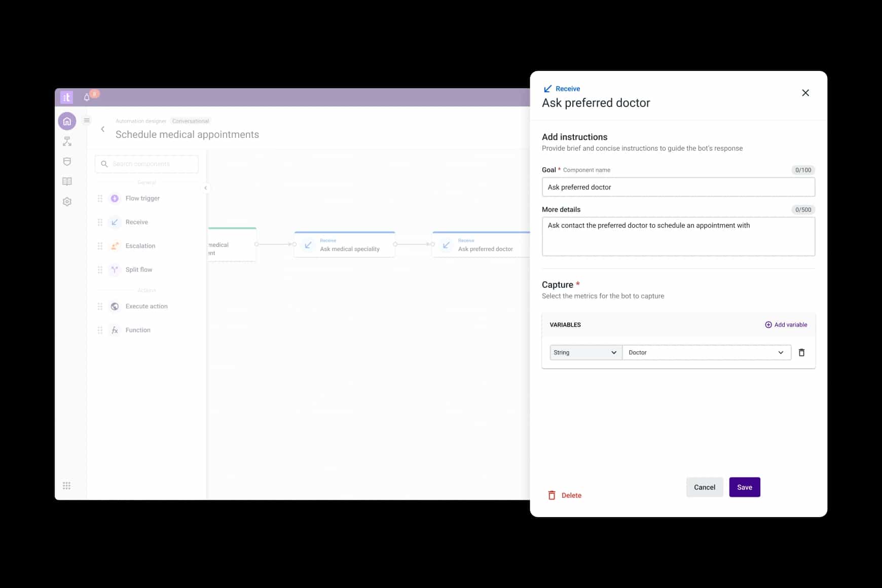Open the hamburger menu near Automation designer
882x588 pixels.
pyautogui.click(x=86, y=120)
